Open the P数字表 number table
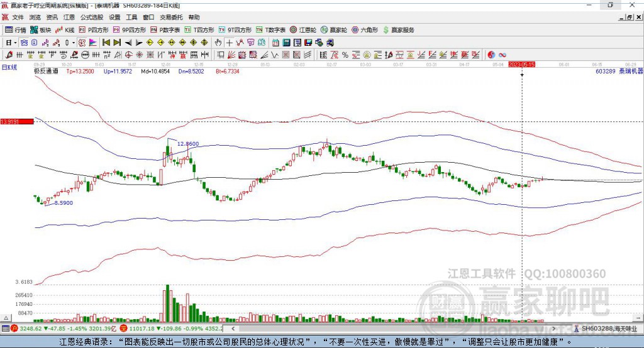 [x=165, y=30]
